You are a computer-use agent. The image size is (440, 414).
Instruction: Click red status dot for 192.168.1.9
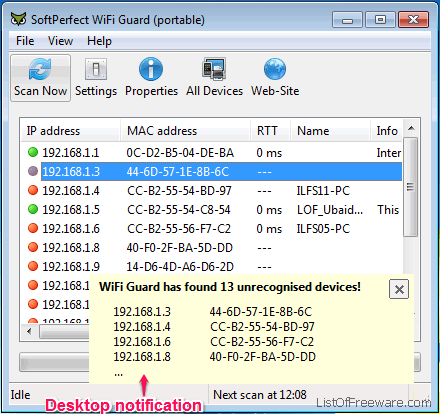[33, 266]
